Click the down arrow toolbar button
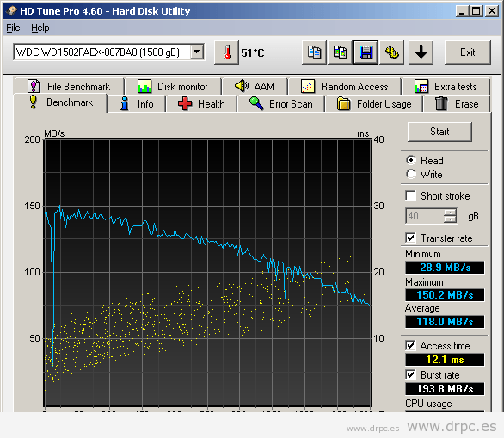Screen dimensions: 504x438 [x=421, y=52]
